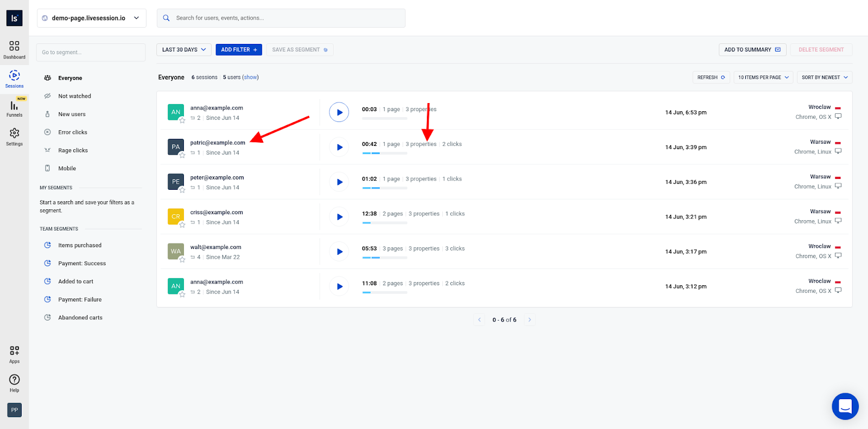
Task: Click the criss@example.com email link
Action: click(x=216, y=213)
